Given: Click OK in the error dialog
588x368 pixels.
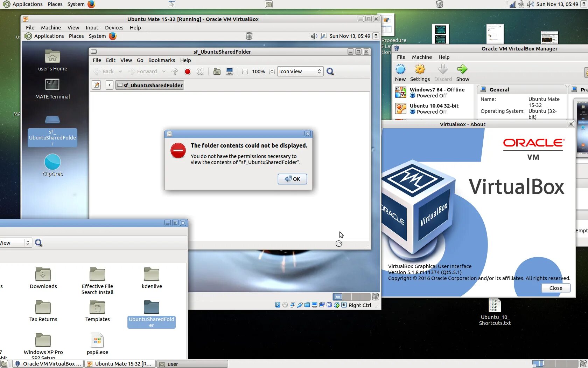Looking at the screenshot, I should click(292, 179).
